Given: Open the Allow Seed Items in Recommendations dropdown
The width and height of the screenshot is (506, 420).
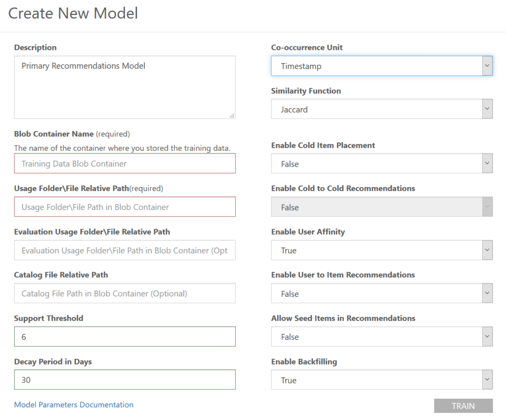Looking at the screenshot, I should click(380, 336).
